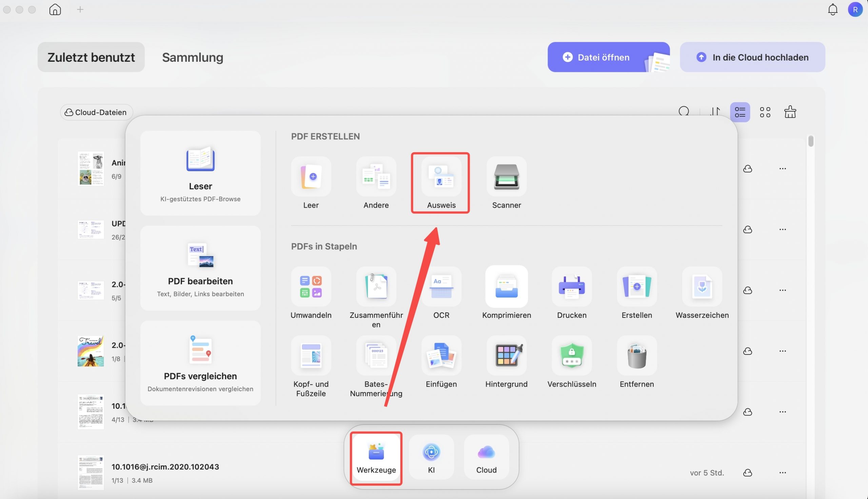This screenshot has width=868, height=499.
Task: Open more options for 10.1016@j.rcim.2020.102043
Action: click(782, 473)
